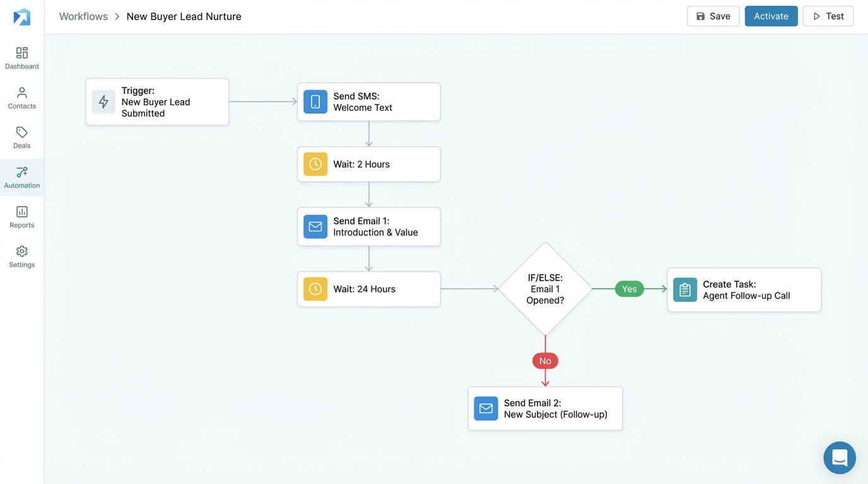The image size is (868, 484).
Task: Select the clock icon on Wait: 2 Hours node
Action: click(315, 164)
